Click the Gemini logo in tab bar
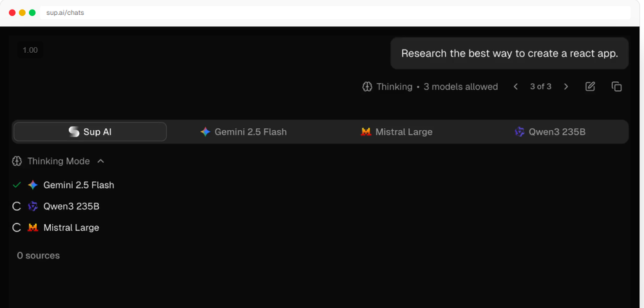The width and height of the screenshot is (644, 308). point(205,132)
